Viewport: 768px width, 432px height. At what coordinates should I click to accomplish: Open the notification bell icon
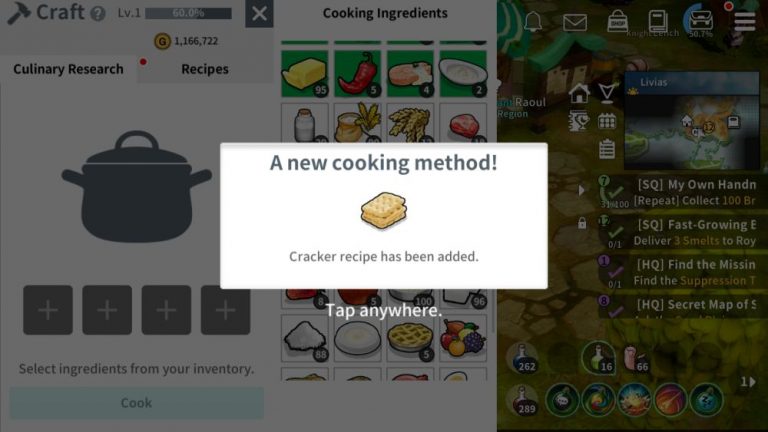pos(533,22)
